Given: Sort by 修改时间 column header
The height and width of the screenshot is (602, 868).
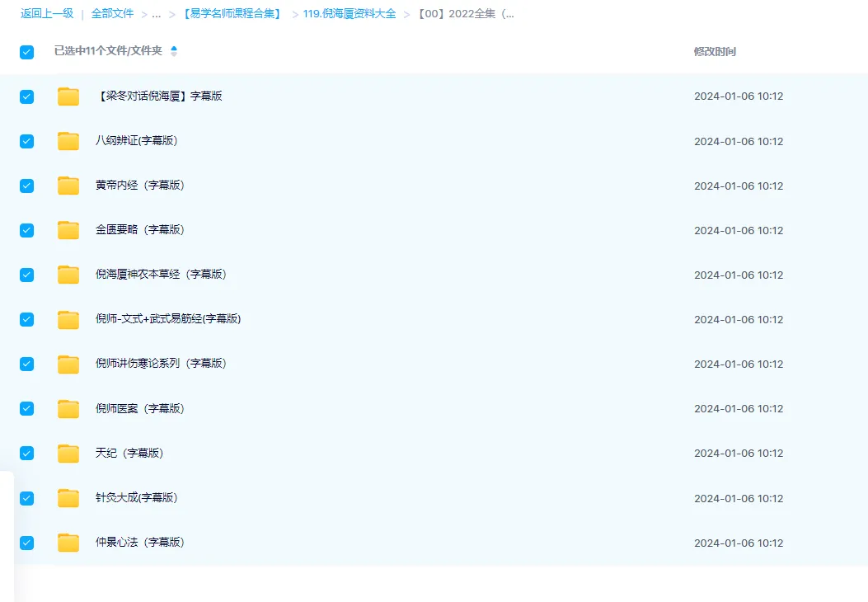Looking at the screenshot, I should pyautogui.click(x=715, y=51).
